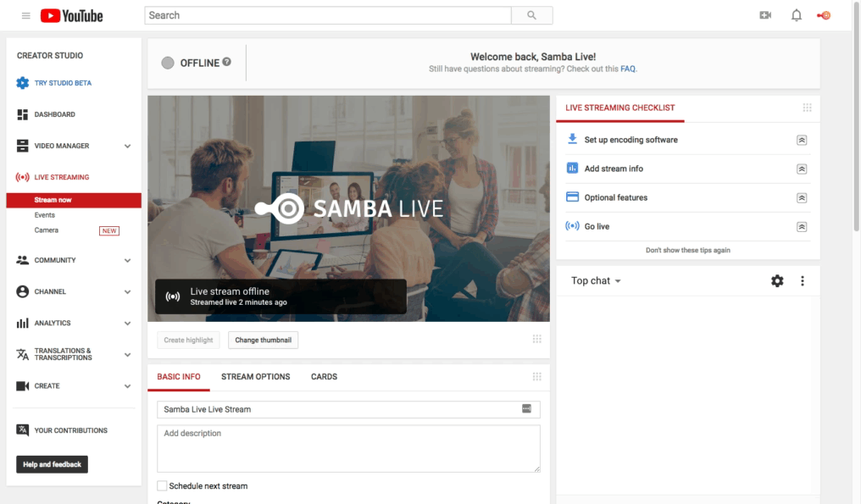Click the Add description text area
Image resolution: width=861 pixels, height=504 pixels.
point(348,448)
